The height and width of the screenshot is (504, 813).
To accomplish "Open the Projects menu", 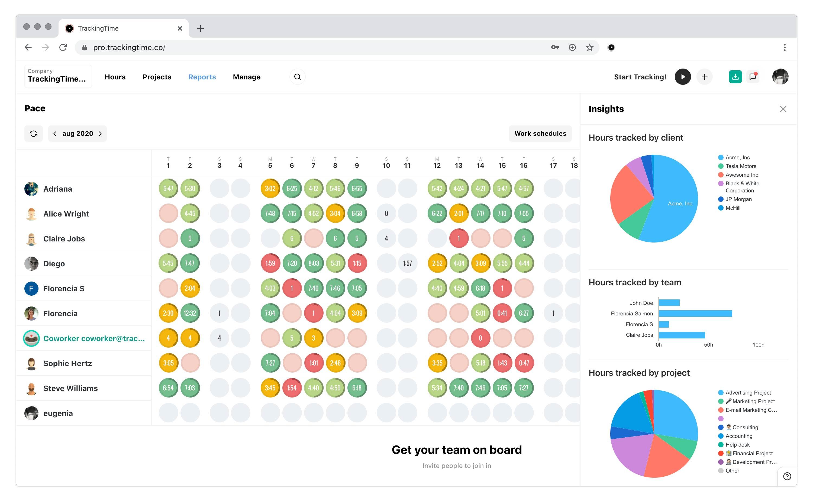I will [157, 77].
